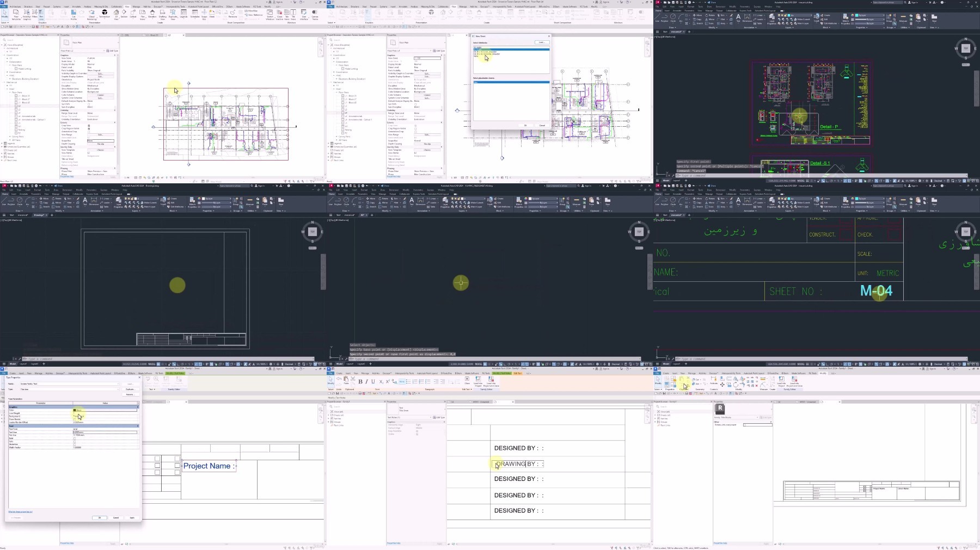Apply Superscript in the Edit Text Revit ribbon
The width and height of the screenshot is (980, 550).
[388, 381]
